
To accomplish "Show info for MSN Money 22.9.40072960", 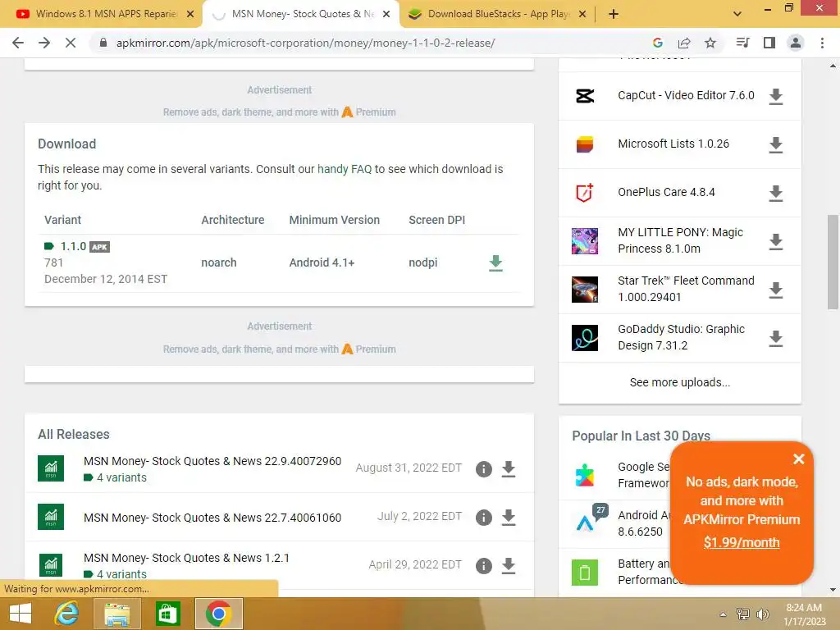I will click(483, 468).
